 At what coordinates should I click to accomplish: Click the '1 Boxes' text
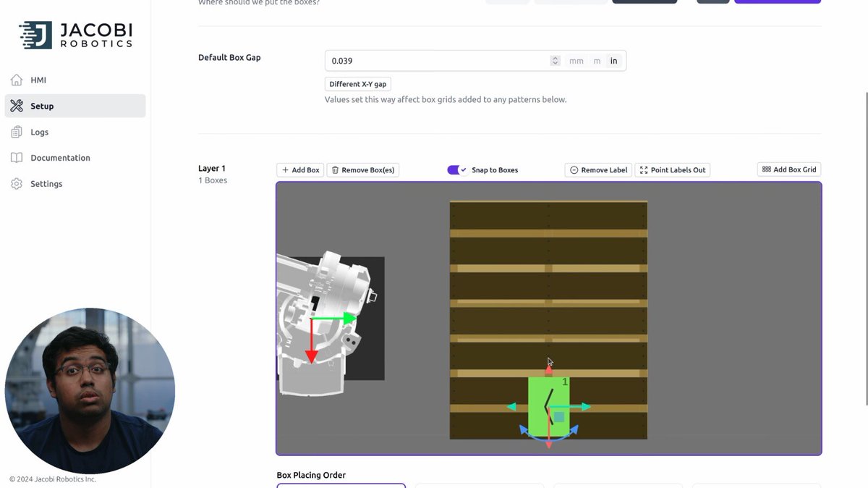tap(213, 180)
